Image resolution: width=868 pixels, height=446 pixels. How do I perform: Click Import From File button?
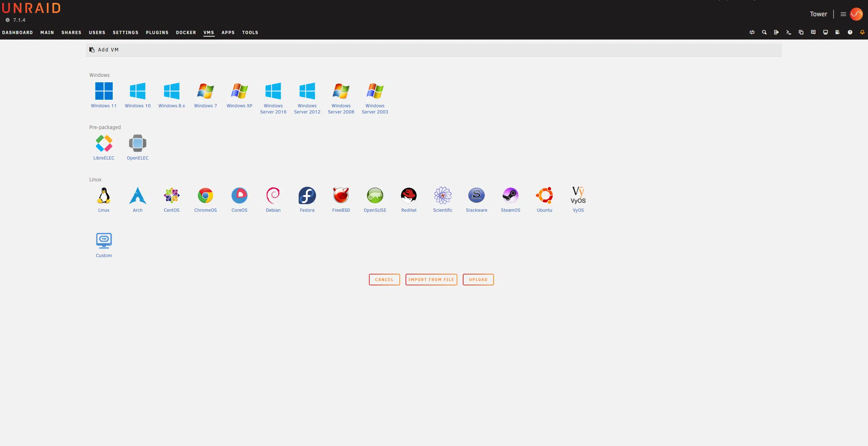coord(431,280)
